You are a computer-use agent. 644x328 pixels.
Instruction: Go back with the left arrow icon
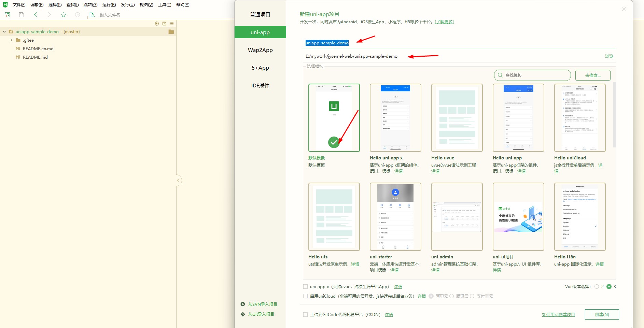click(x=36, y=15)
